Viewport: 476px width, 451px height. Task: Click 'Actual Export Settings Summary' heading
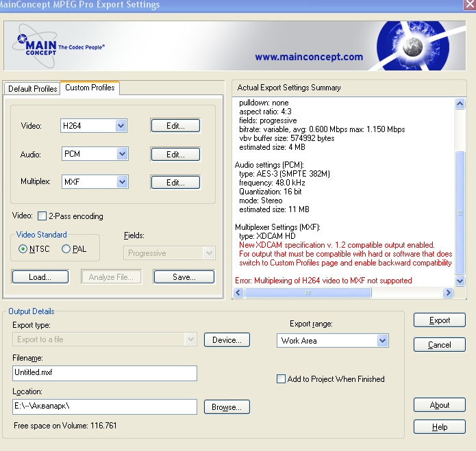[x=289, y=88]
